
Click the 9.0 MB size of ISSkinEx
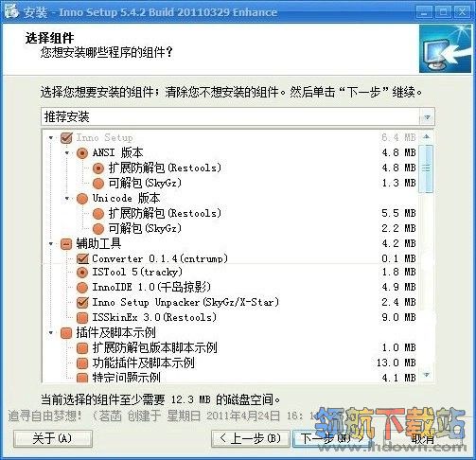tap(398, 317)
